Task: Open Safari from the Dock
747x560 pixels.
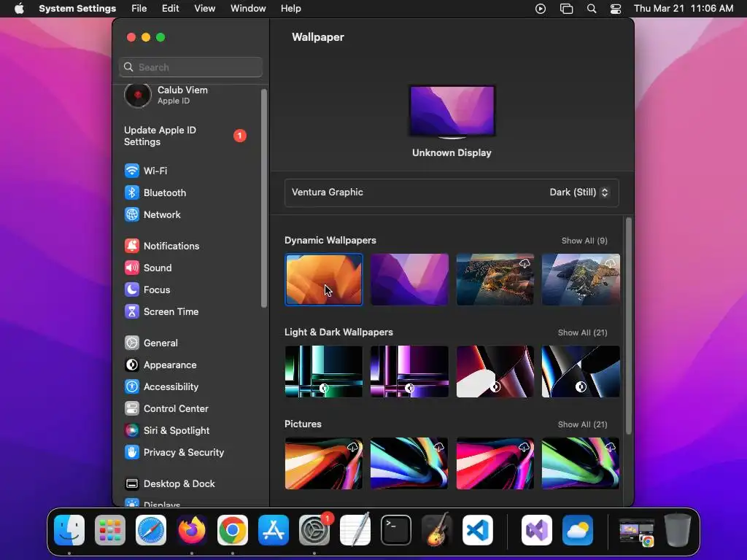Action: coord(151,530)
